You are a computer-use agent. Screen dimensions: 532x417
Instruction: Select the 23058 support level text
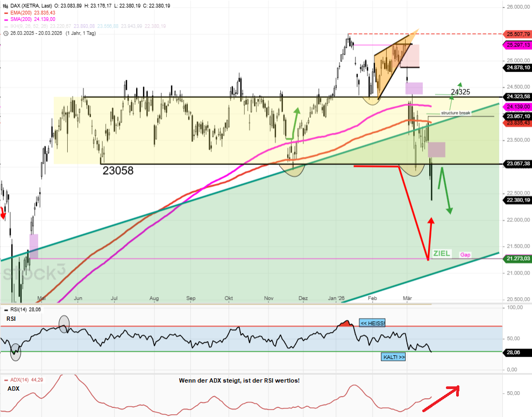[x=118, y=171]
